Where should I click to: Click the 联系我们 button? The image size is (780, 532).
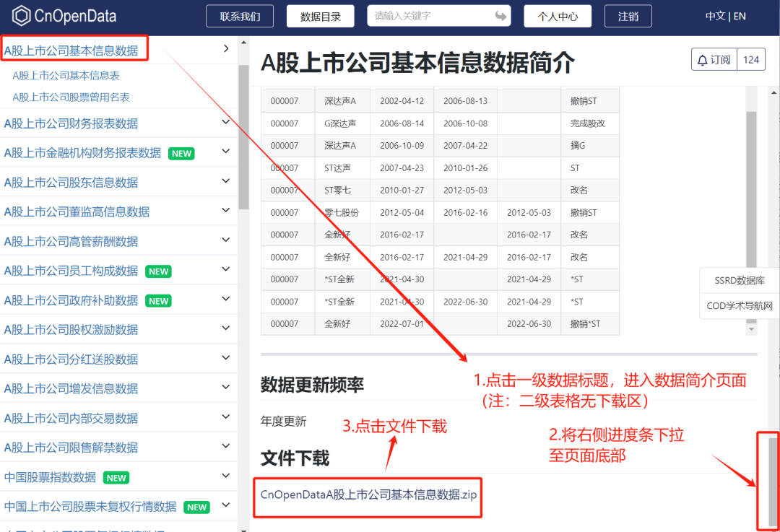coord(240,16)
